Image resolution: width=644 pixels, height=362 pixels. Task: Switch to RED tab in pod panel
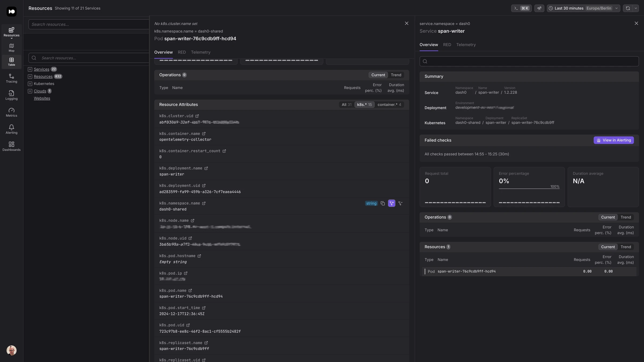click(182, 52)
